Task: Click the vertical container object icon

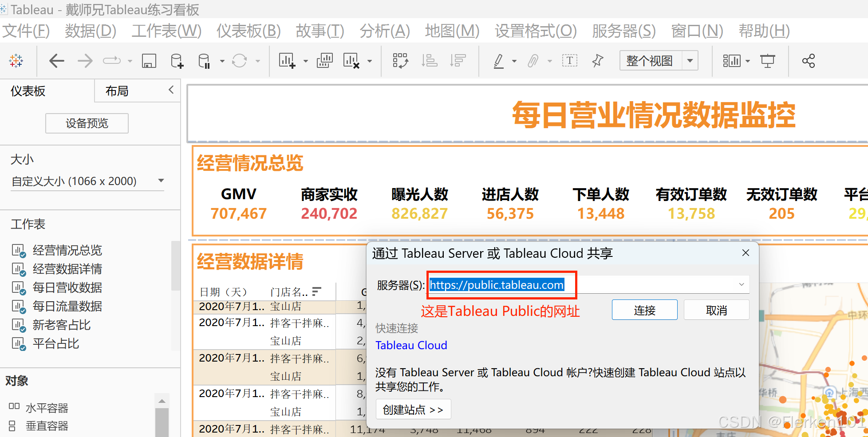Action: (x=12, y=426)
